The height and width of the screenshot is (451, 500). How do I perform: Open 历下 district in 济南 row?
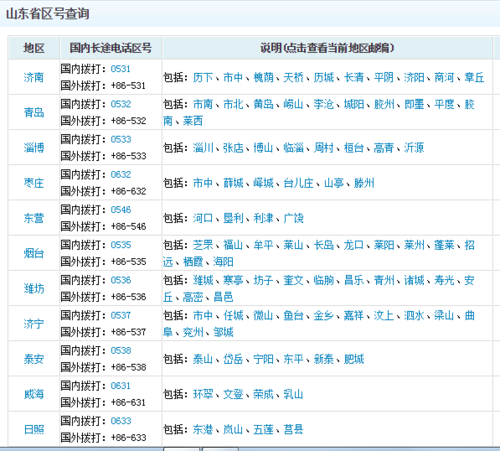click(x=203, y=78)
